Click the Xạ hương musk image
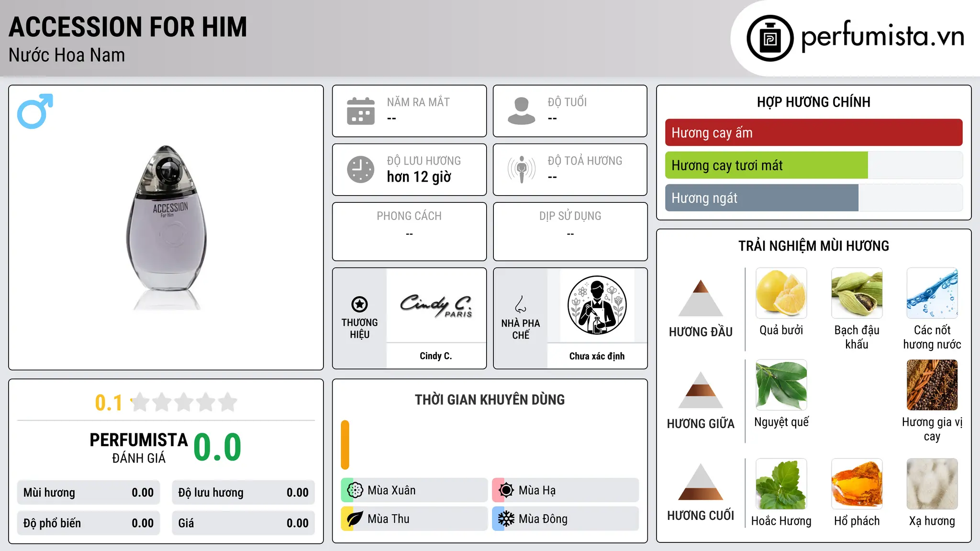Viewport: 980px width, 551px height. 932,484
